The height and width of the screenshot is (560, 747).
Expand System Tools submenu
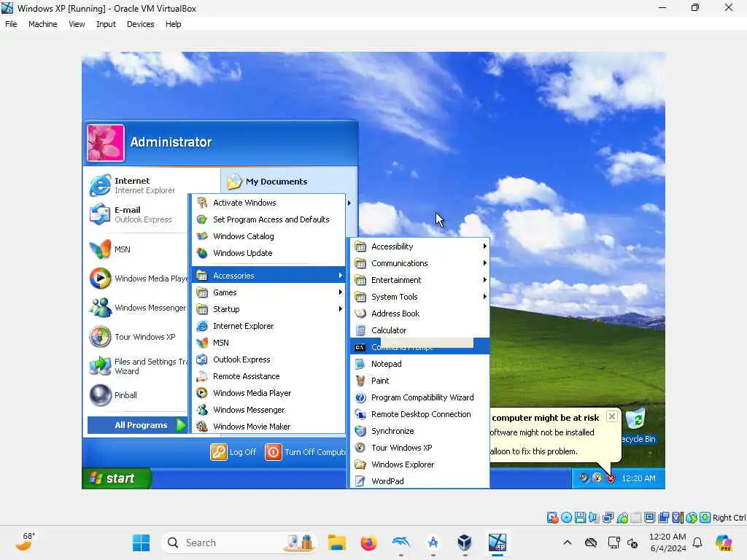coord(419,297)
